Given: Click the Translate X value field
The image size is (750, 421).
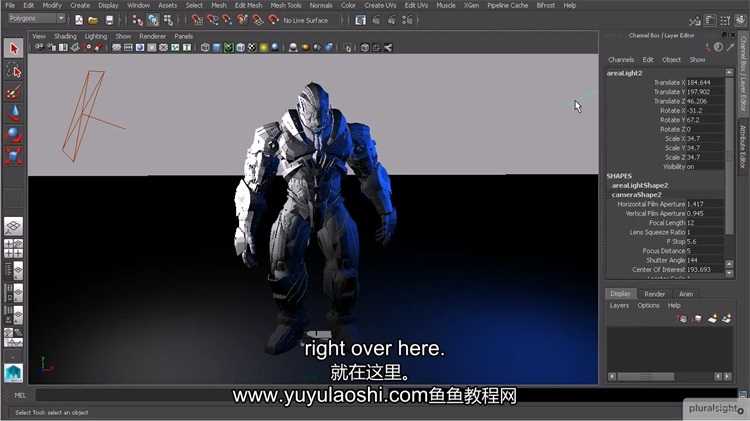Looking at the screenshot, I should (x=705, y=82).
